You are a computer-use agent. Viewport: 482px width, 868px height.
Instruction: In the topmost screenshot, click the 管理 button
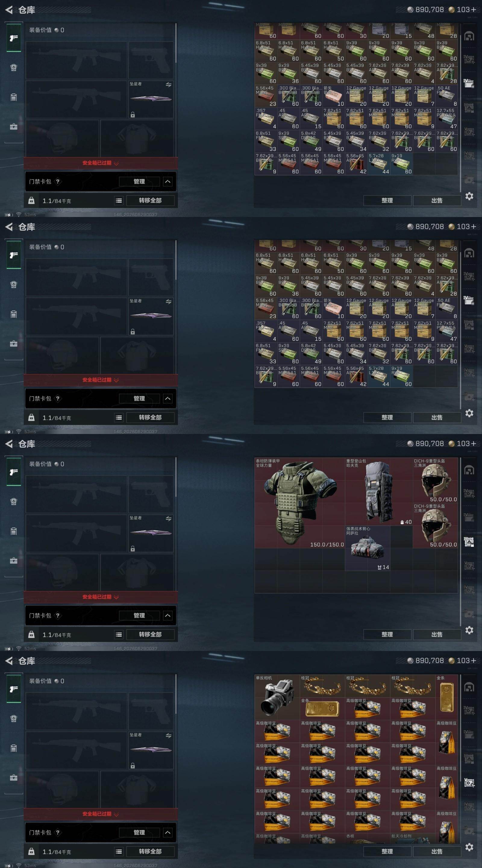(x=139, y=182)
